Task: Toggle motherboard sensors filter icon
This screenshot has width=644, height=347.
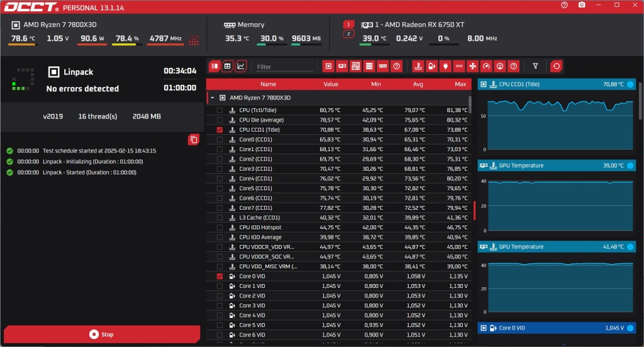Action: pos(356,66)
